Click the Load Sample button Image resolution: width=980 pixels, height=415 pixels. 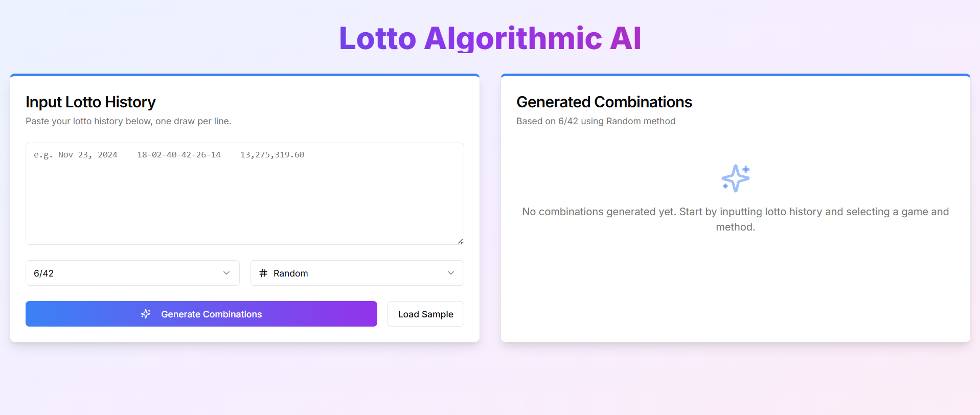pos(425,314)
